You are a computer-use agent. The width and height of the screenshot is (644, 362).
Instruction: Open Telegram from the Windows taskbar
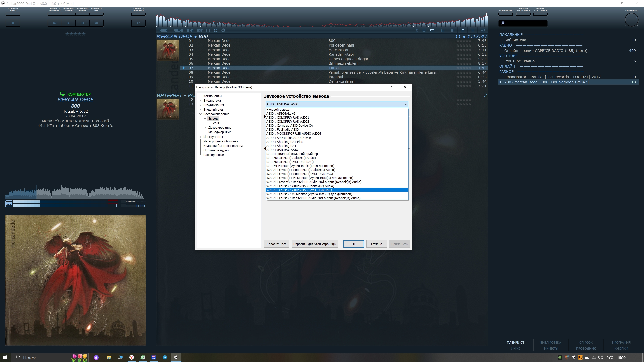[x=165, y=357]
